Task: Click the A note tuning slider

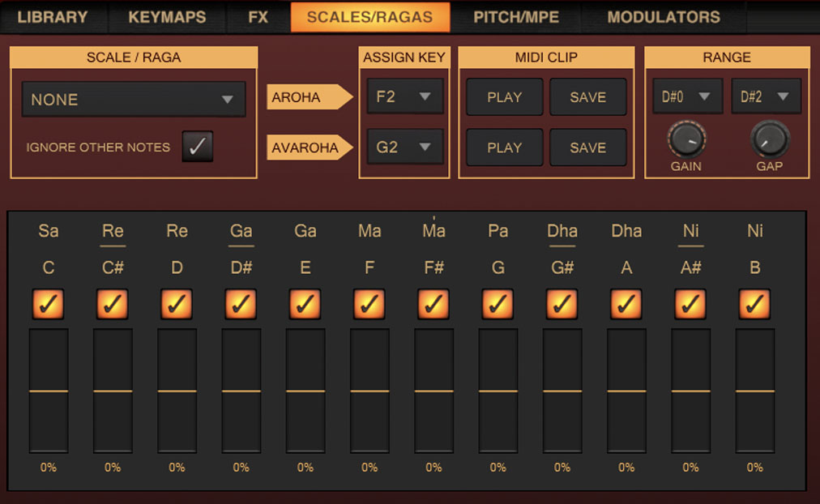Action: coord(626,391)
